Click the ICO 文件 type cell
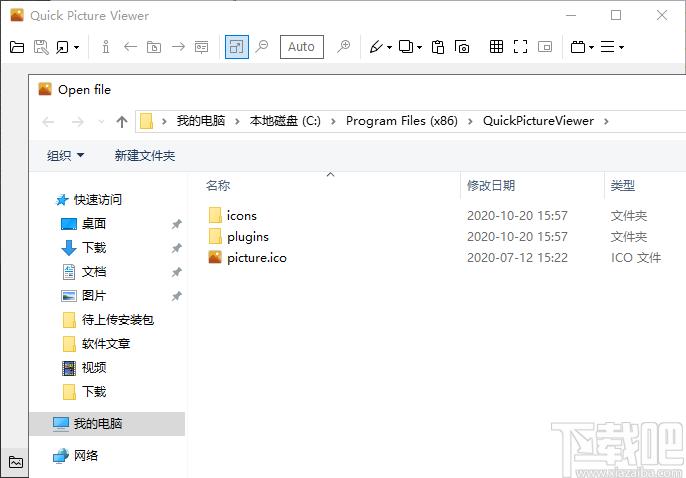The height and width of the screenshot is (478, 686). (x=636, y=258)
